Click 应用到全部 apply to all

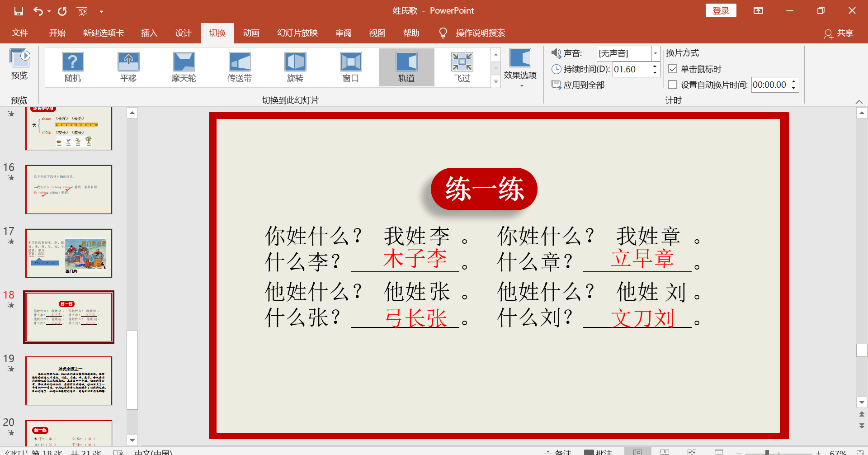pyautogui.click(x=578, y=85)
